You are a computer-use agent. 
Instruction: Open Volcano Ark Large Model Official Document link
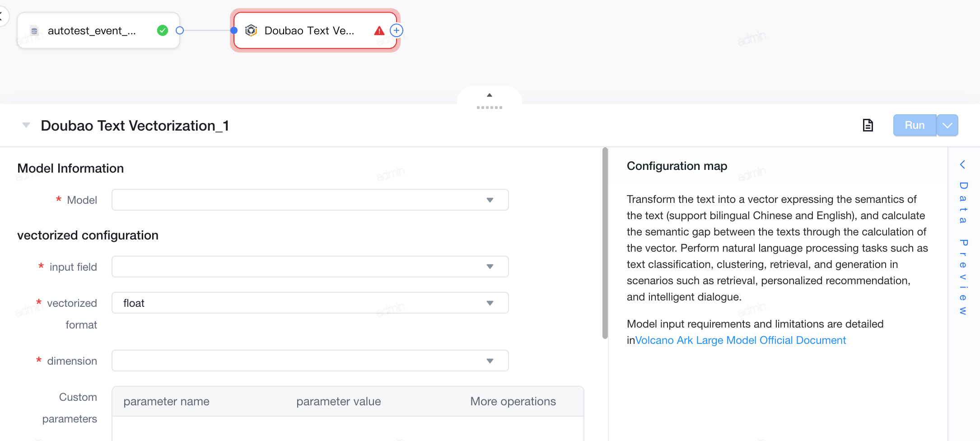tap(741, 340)
